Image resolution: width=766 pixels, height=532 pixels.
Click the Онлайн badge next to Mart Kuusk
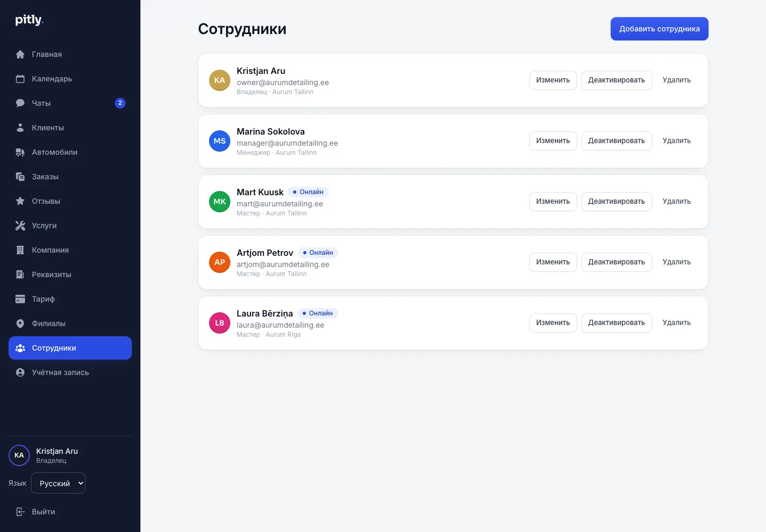[x=309, y=192]
